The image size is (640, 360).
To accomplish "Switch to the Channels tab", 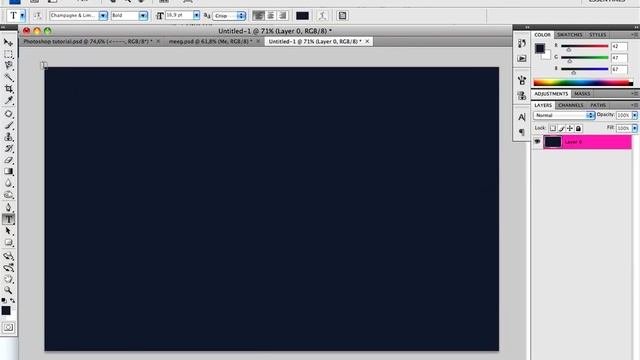I will 571,105.
